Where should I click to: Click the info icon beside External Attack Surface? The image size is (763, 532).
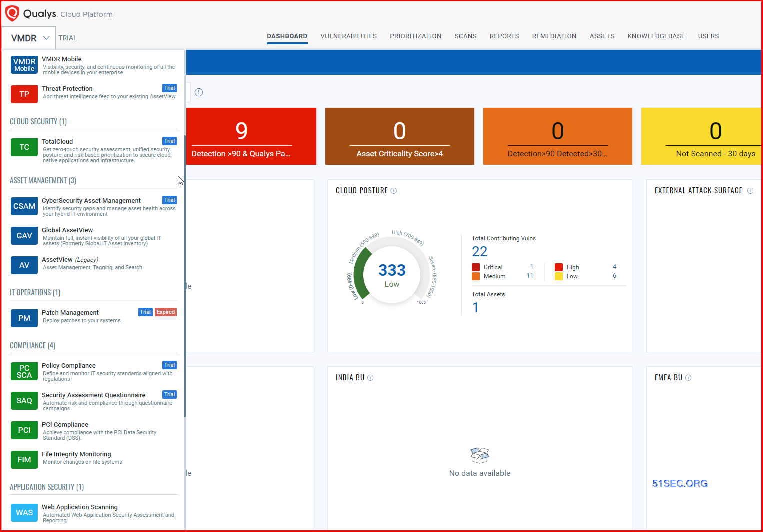click(x=750, y=191)
